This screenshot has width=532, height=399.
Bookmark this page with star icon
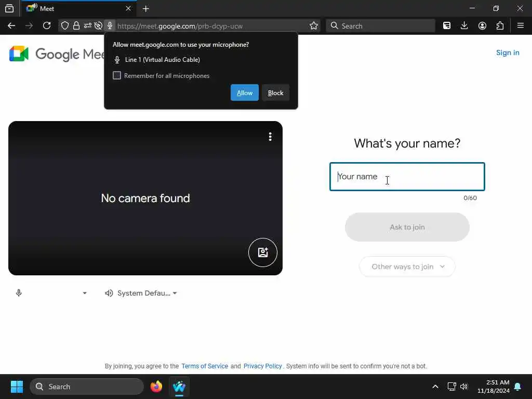tap(313, 26)
